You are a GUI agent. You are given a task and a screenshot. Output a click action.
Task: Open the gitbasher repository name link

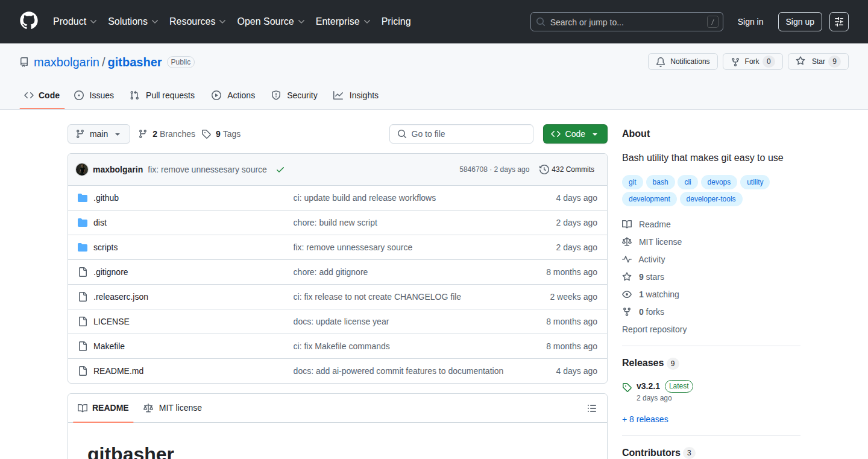coord(135,62)
